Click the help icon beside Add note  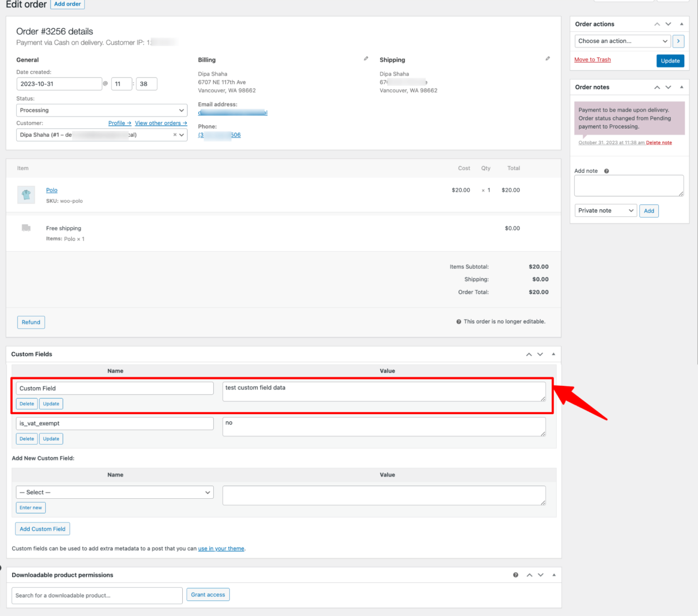click(x=606, y=170)
